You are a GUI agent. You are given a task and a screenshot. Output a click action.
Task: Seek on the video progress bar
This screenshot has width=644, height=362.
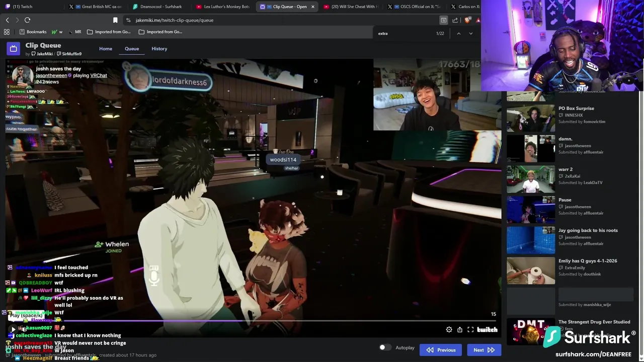[x=254, y=320]
